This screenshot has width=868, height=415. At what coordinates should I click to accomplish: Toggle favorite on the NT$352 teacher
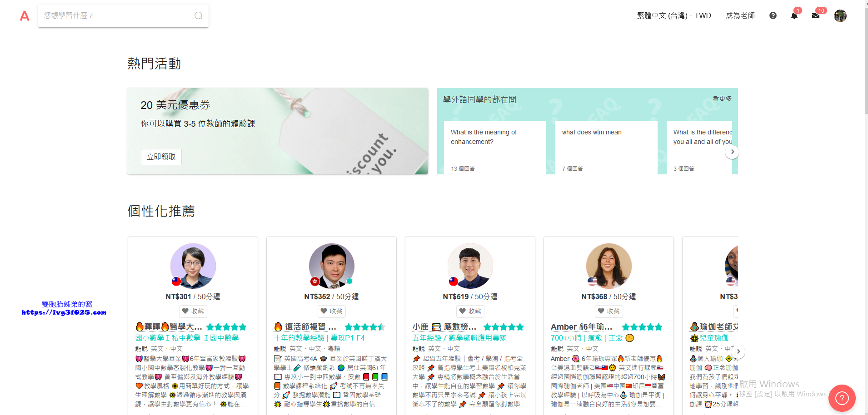click(332, 311)
